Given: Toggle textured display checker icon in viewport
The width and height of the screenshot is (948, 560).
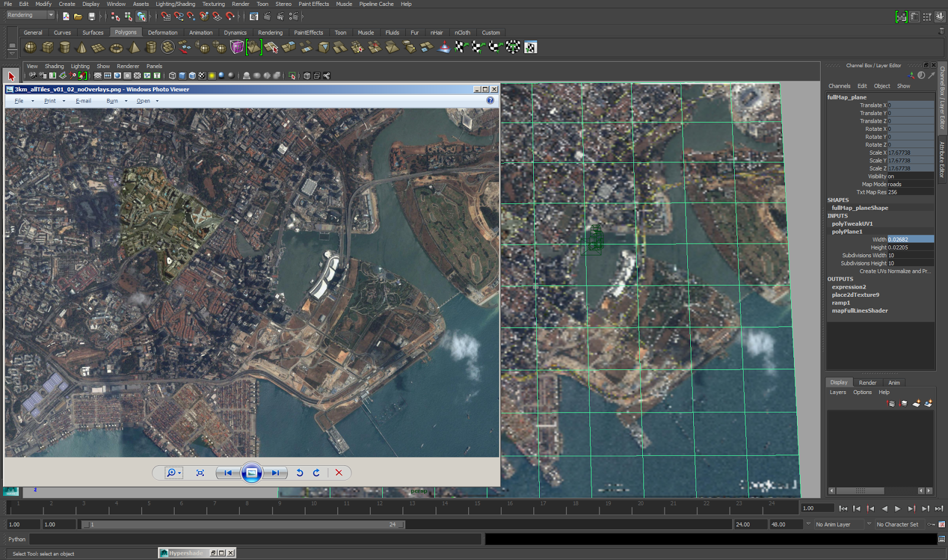Looking at the screenshot, I should coord(202,76).
